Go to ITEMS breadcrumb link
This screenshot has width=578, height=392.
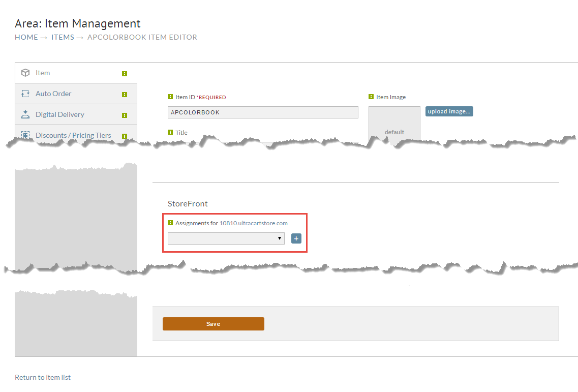[x=63, y=37]
